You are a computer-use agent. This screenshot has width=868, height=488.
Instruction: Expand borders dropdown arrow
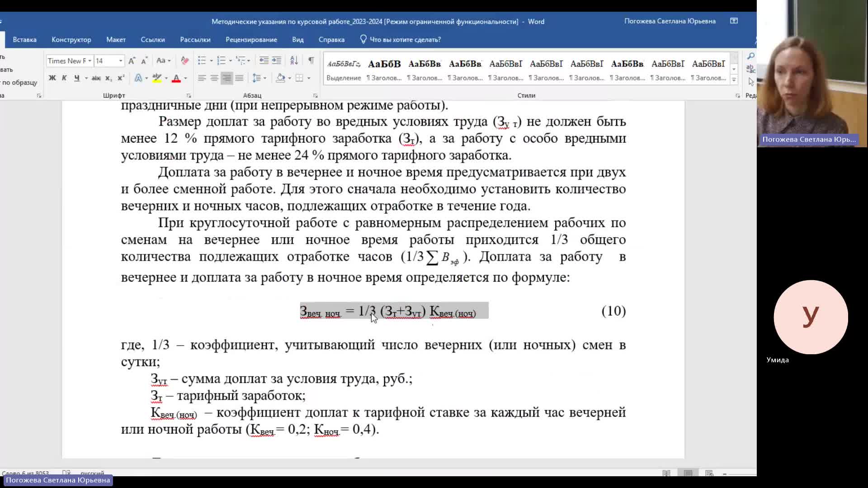point(309,78)
